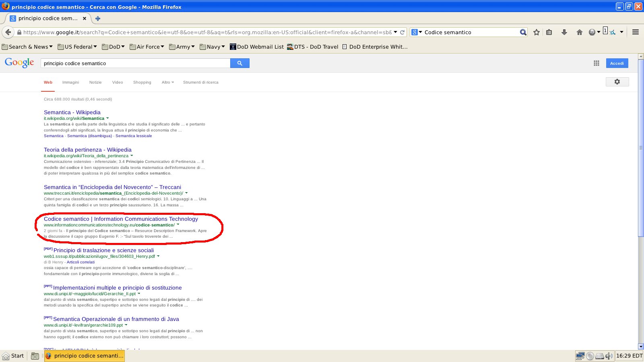Open the Google apps grid icon
Viewport: 644px width, 362px height.
click(597, 63)
